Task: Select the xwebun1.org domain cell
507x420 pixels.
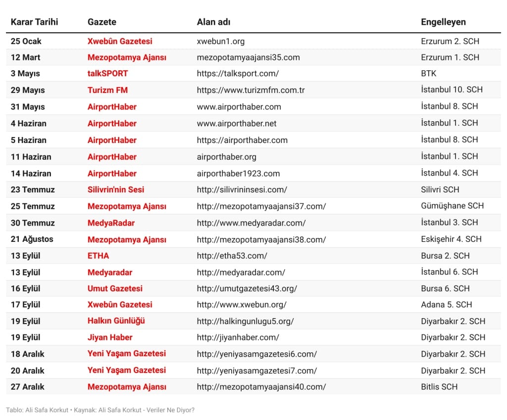Action: 221,41
